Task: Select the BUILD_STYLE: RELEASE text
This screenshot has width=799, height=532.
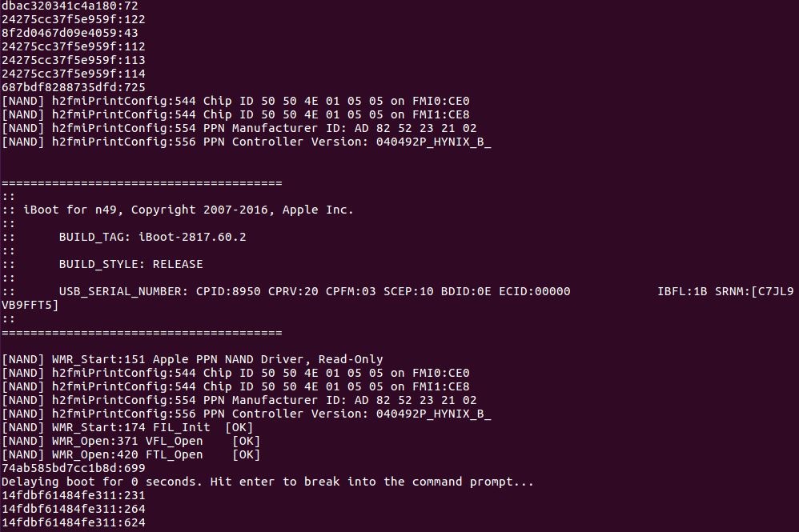Action: (x=130, y=264)
